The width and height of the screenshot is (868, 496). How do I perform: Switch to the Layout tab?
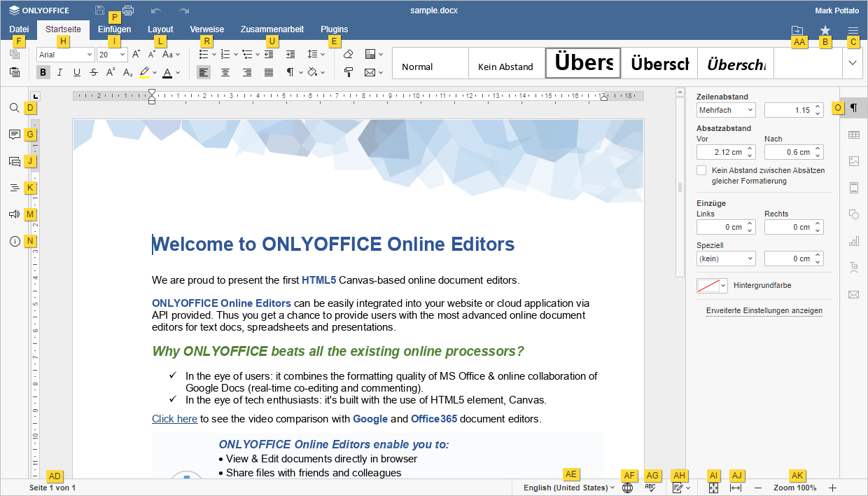coord(160,29)
